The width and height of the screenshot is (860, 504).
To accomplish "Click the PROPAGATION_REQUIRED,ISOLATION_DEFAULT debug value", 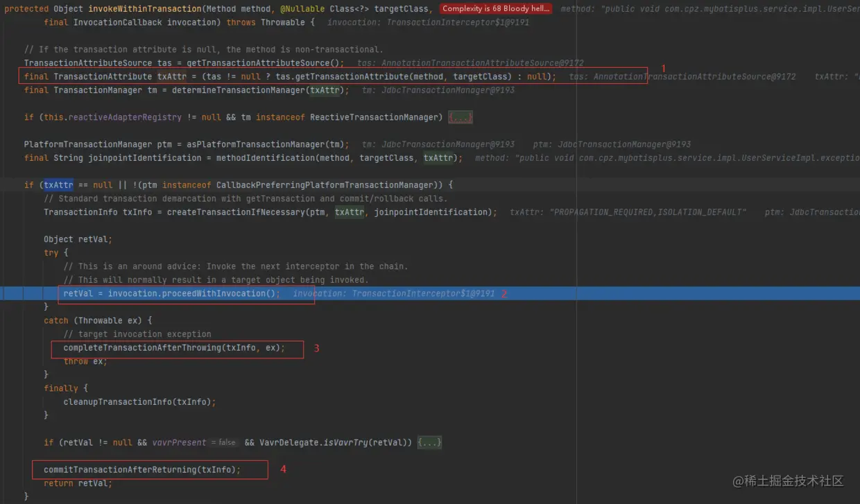I will pos(648,212).
